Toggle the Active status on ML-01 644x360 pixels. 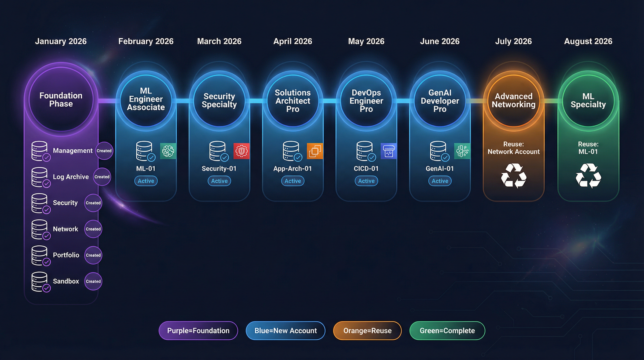click(x=146, y=181)
